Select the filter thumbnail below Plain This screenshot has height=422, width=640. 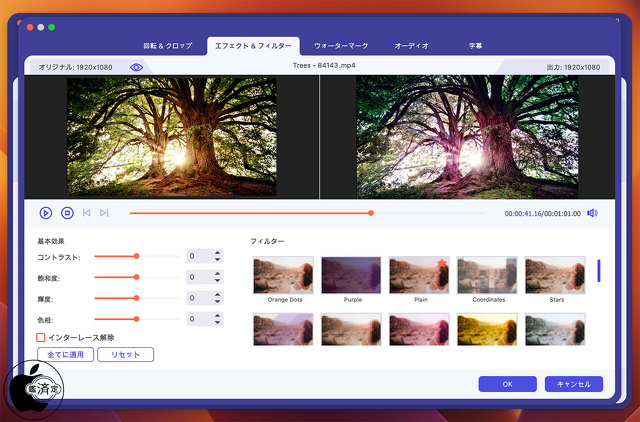click(419, 329)
